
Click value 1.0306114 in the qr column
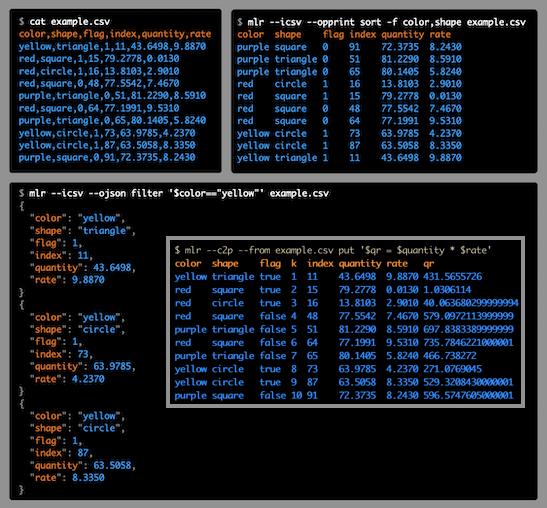447,290
